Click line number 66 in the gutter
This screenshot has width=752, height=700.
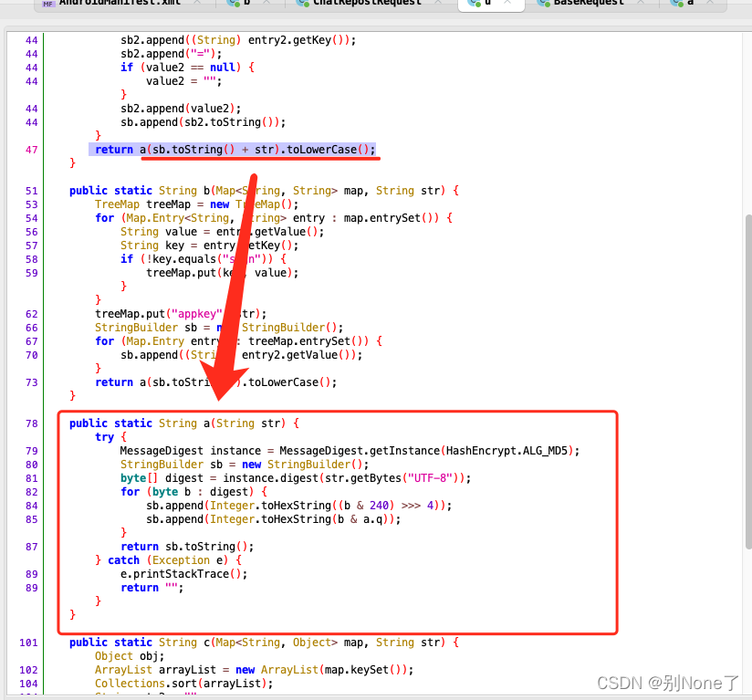pos(32,328)
